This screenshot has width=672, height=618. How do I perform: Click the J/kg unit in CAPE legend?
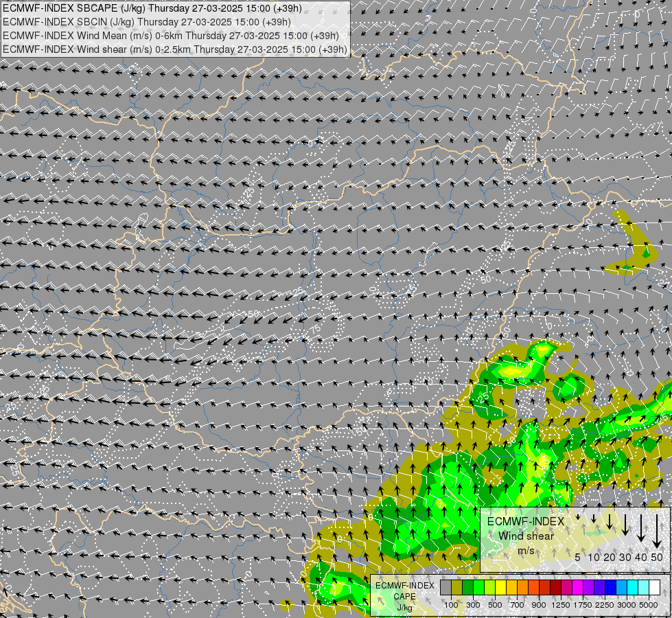point(404,608)
